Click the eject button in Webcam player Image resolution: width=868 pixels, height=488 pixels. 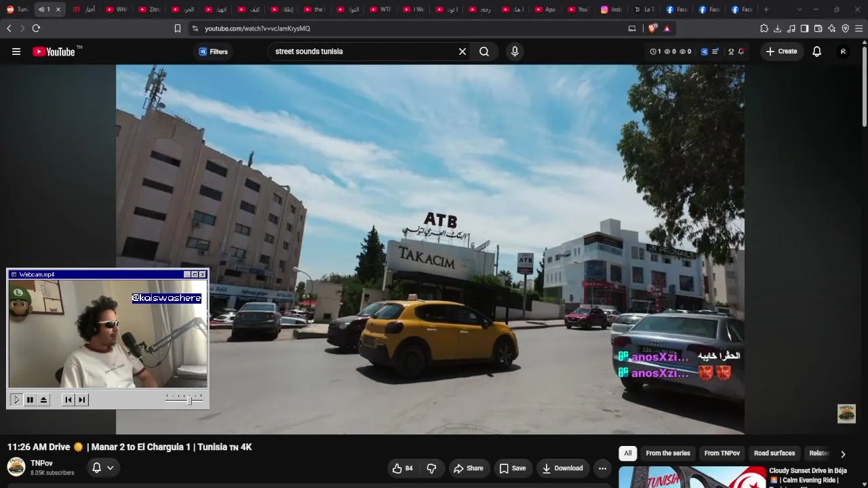click(43, 400)
